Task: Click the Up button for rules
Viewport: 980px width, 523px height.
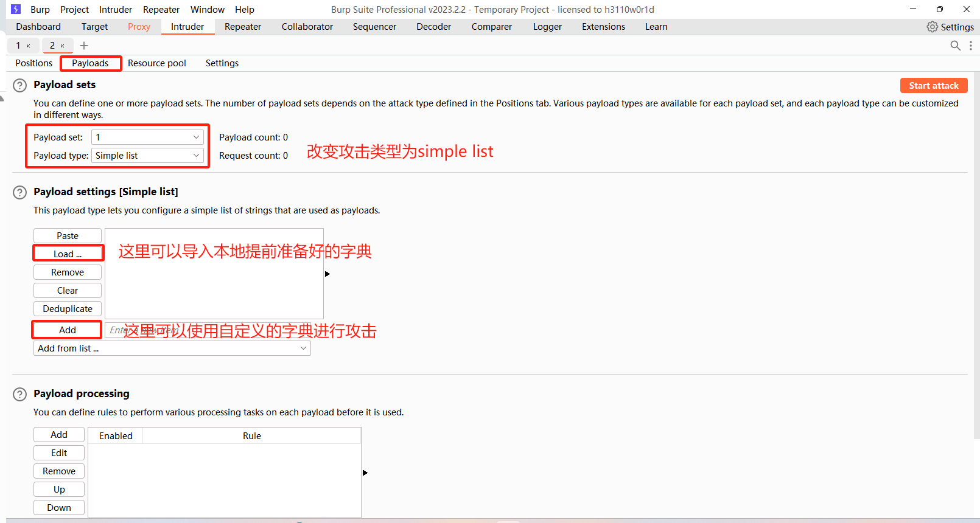Action: pos(59,490)
